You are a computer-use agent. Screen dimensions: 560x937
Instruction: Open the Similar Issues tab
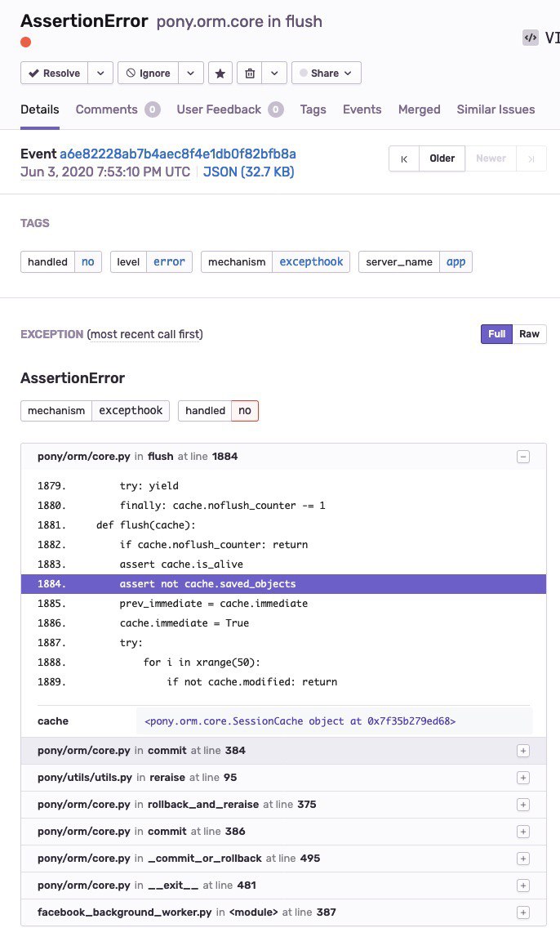[496, 109]
